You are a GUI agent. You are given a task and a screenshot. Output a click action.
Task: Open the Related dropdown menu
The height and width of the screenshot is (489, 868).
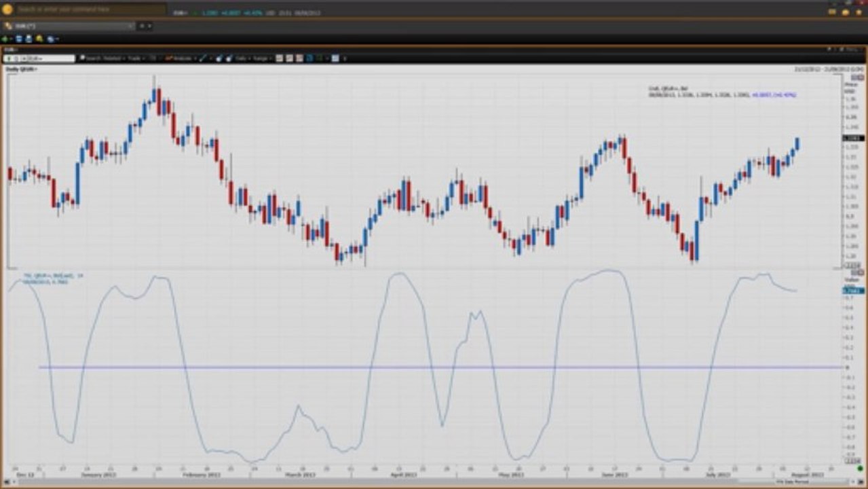click(x=114, y=58)
